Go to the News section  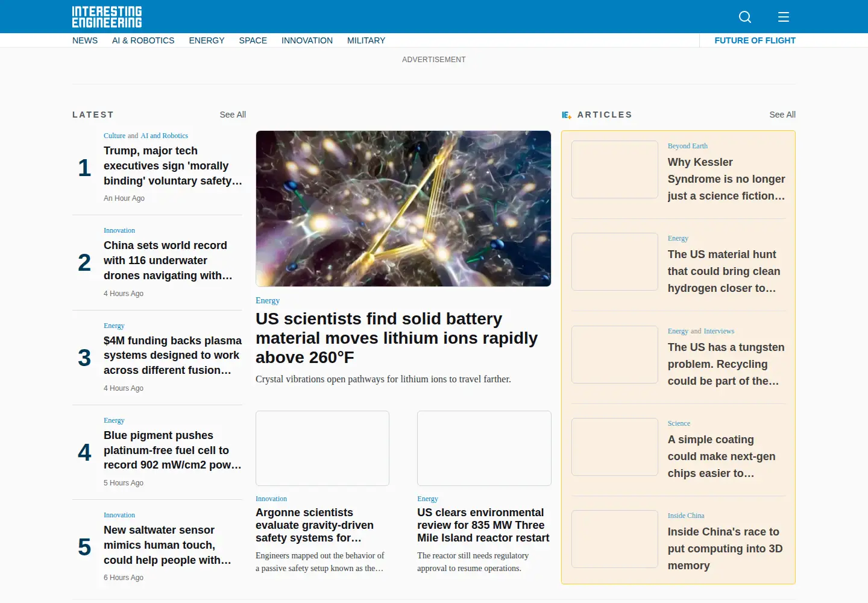(x=85, y=40)
